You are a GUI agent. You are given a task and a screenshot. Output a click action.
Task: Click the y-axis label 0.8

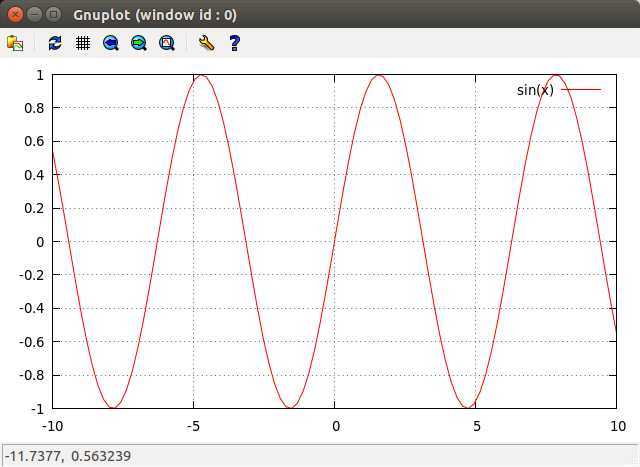pos(34,108)
